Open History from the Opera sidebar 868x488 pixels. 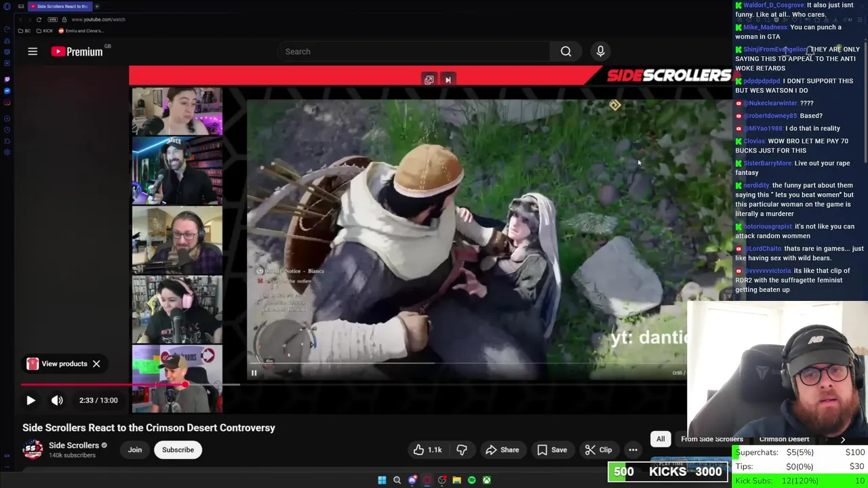(x=7, y=130)
